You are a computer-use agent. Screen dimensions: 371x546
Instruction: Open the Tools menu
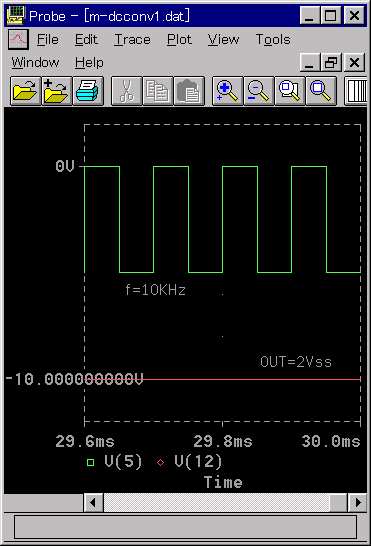[x=273, y=39]
